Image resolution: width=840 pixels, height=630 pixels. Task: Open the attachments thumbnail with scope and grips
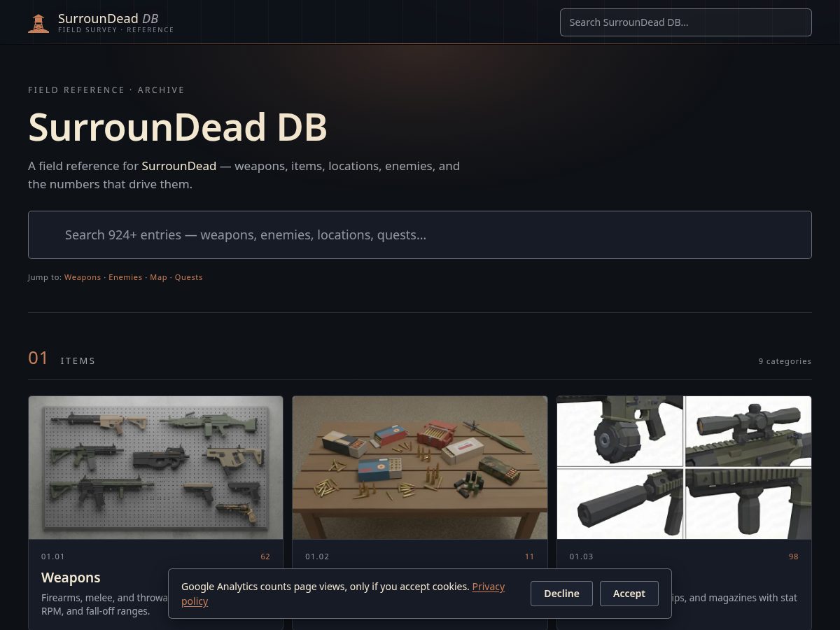[x=684, y=468]
